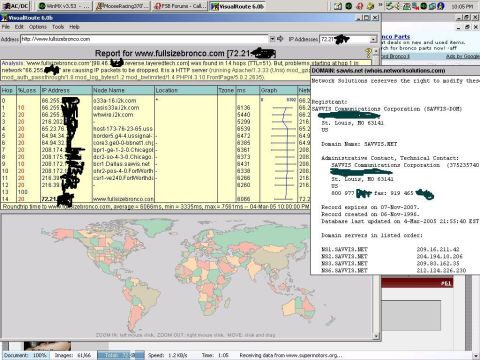Image resolution: width=480 pixels, height=360 pixels.
Task: Open Bronco Parts ad link in browser
Action: coord(396,37)
